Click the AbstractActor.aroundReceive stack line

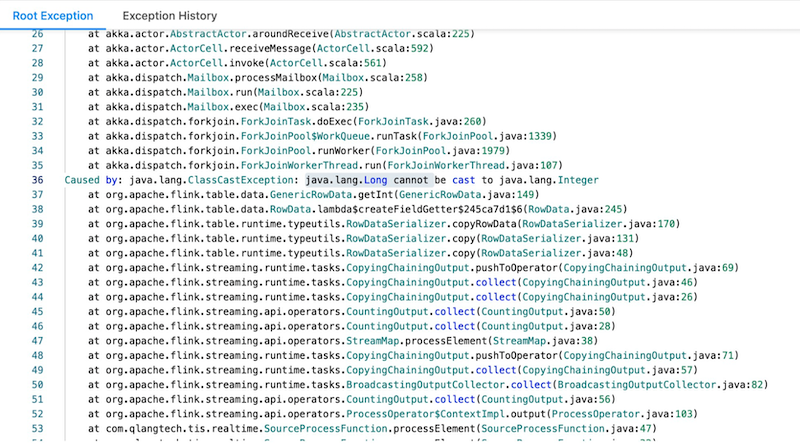point(281,34)
